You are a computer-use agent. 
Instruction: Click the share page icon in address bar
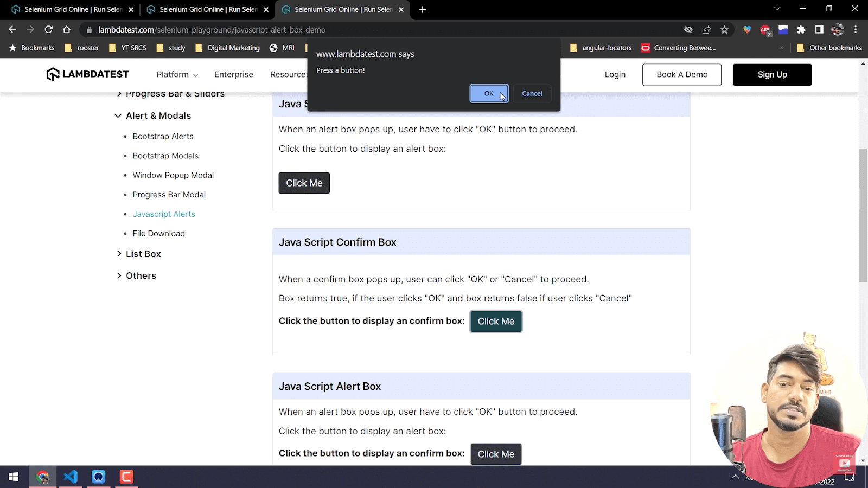tap(706, 30)
